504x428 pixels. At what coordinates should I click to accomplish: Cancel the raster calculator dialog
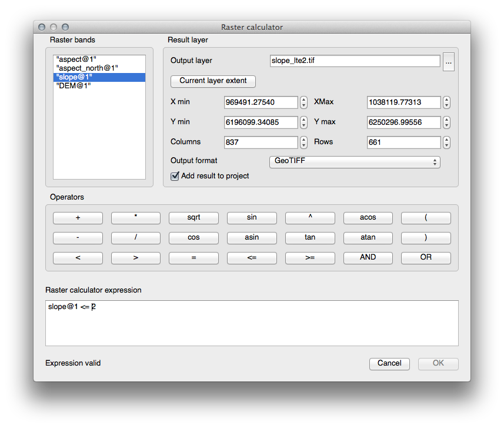pos(389,364)
